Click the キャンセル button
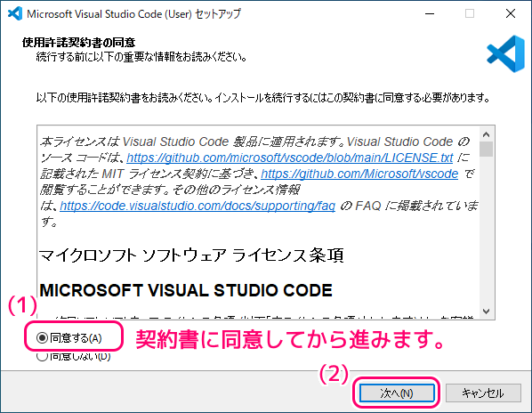This screenshot has width=532, height=413. pyautogui.click(x=483, y=393)
